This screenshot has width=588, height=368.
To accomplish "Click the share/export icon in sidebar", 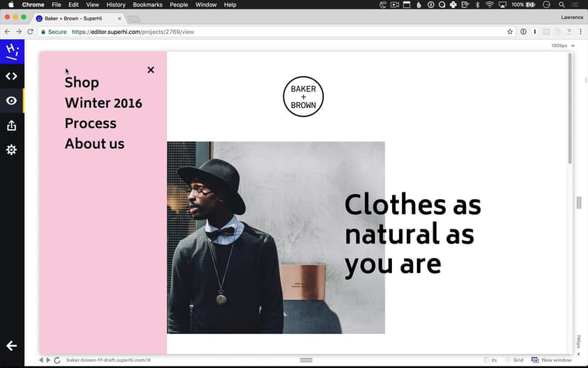I will [x=11, y=126].
